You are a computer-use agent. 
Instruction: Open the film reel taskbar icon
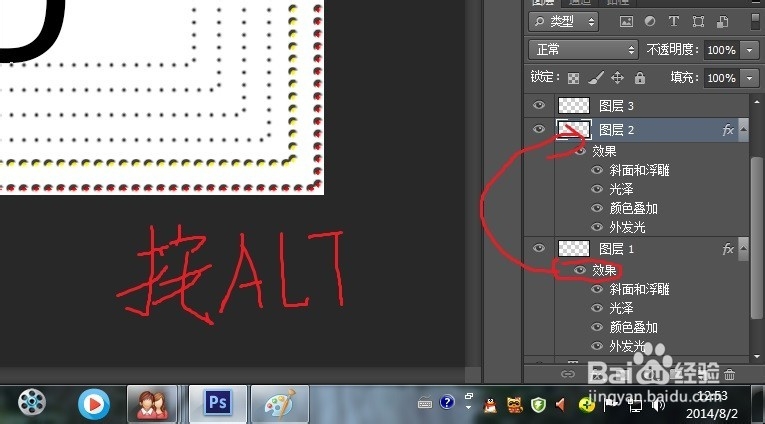pos(32,402)
